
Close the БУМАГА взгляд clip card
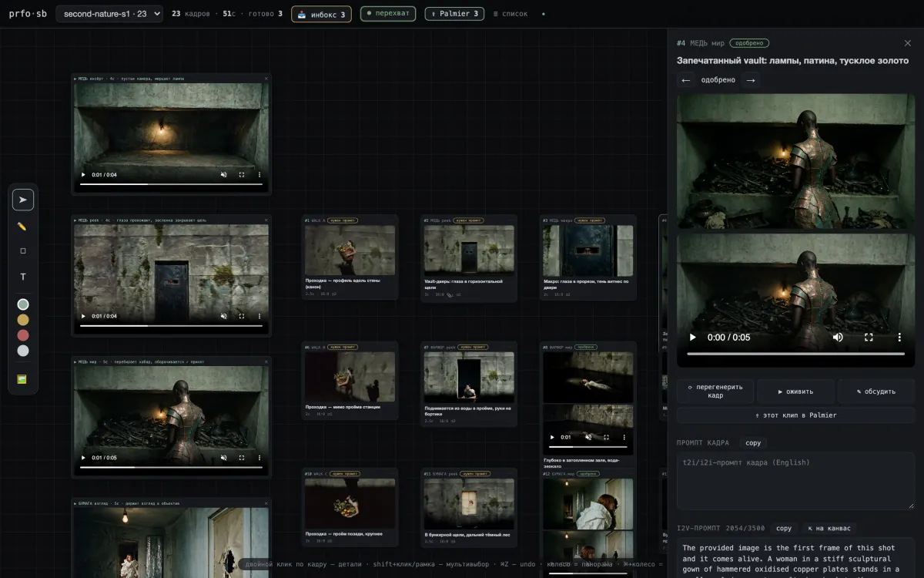[266, 503]
